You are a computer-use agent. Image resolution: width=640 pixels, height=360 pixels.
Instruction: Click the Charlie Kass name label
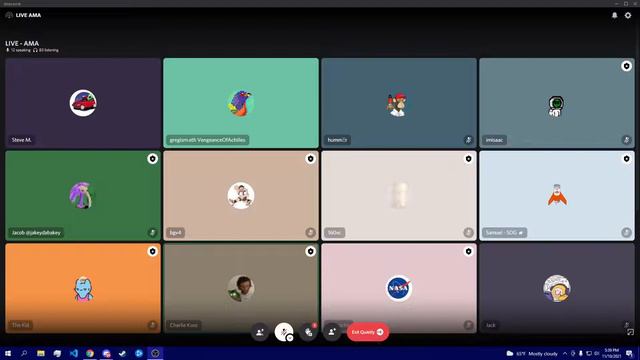(184, 325)
